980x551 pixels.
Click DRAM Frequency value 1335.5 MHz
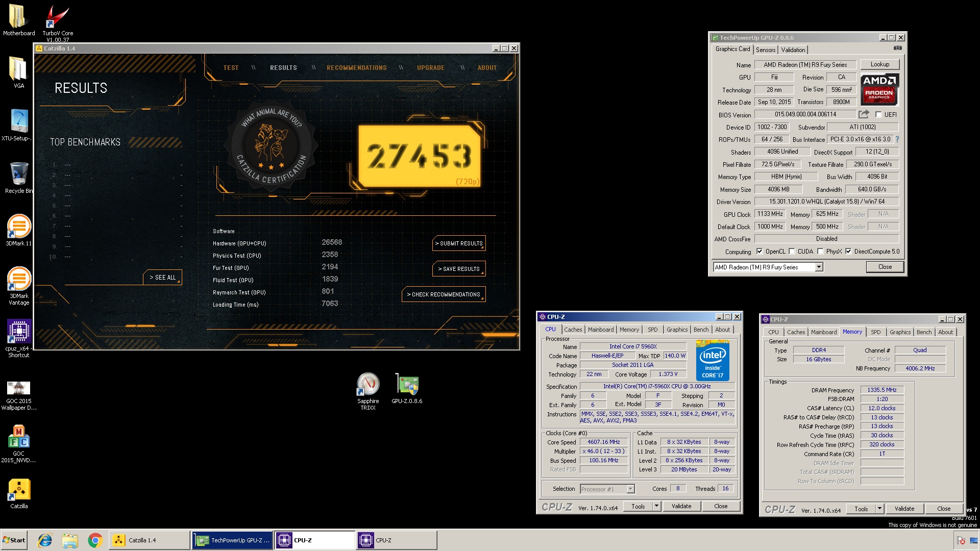(882, 390)
